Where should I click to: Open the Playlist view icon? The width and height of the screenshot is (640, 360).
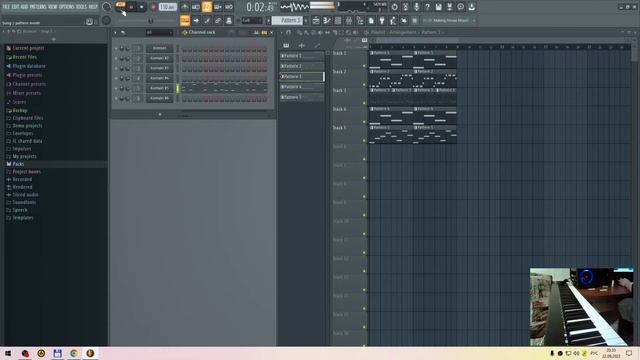click(x=316, y=20)
